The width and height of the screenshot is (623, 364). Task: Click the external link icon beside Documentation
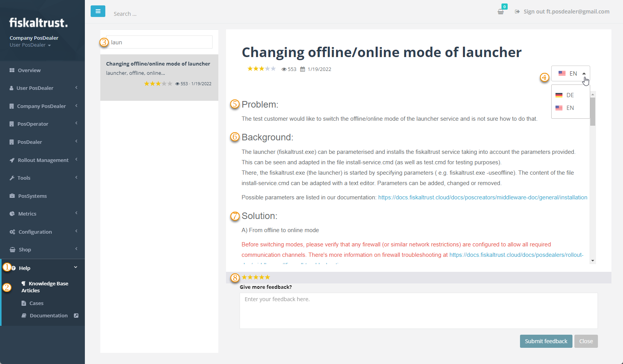click(x=76, y=315)
